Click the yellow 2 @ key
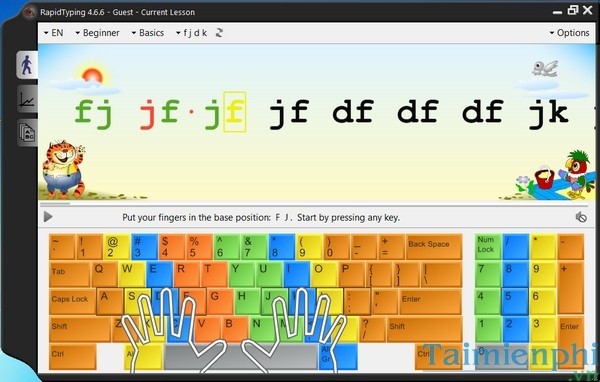This screenshot has height=382, width=600. pos(117,247)
